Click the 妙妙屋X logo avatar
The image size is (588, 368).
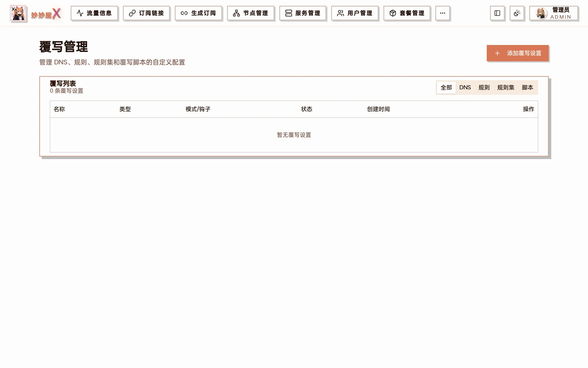[18, 13]
